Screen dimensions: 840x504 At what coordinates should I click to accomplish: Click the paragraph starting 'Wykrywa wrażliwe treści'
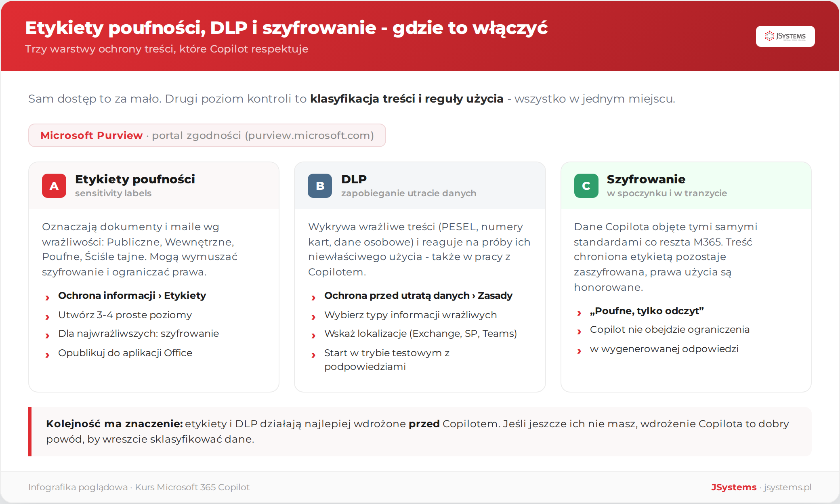click(x=419, y=249)
